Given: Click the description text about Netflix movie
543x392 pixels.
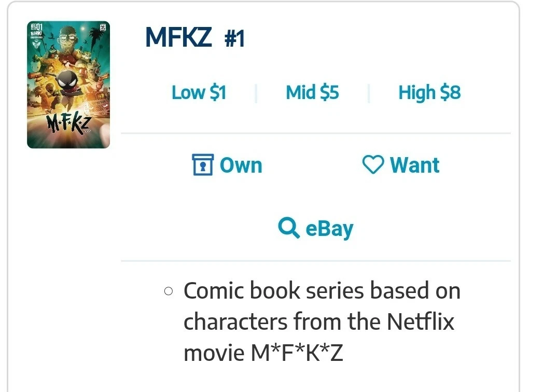Looking at the screenshot, I should 322,321.
